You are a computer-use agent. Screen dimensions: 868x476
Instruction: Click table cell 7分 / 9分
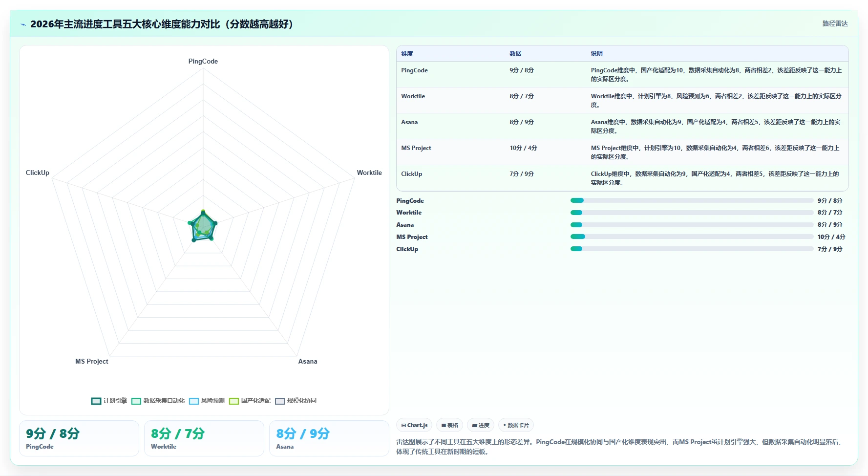pyautogui.click(x=522, y=174)
